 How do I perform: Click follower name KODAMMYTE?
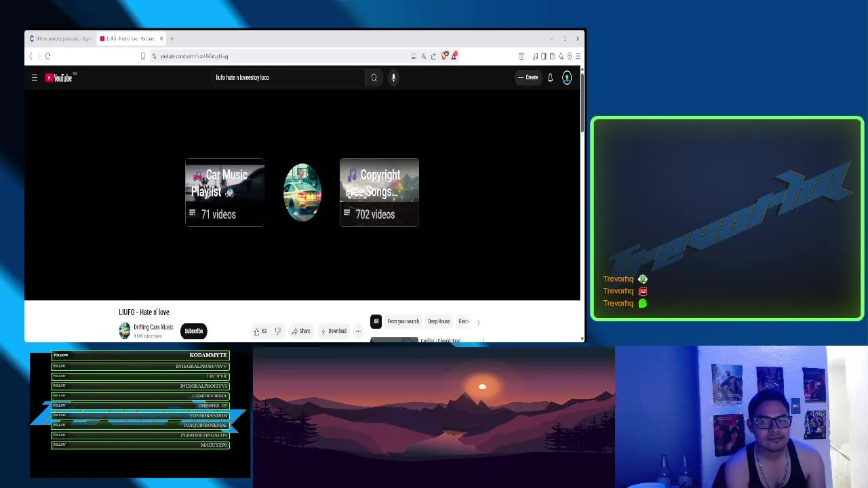(x=208, y=355)
